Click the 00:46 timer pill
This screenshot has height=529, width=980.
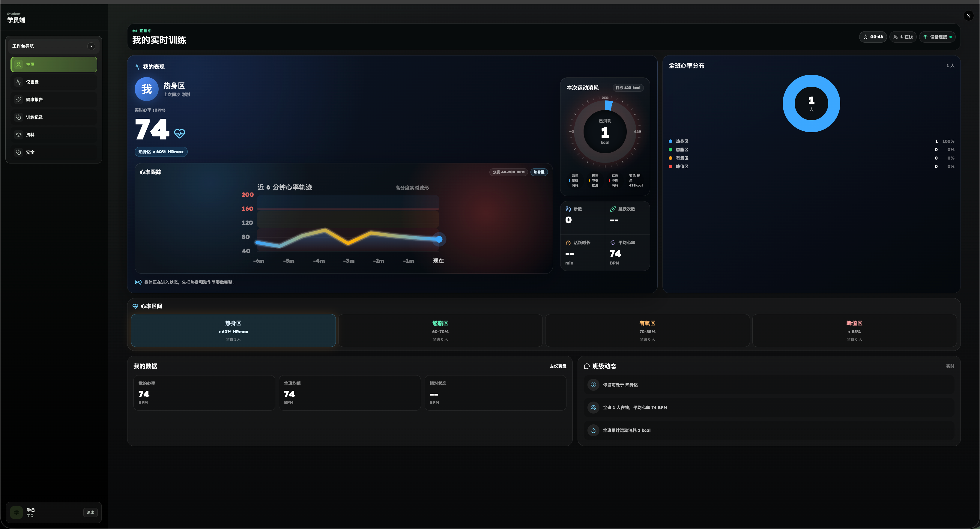pyautogui.click(x=873, y=37)
